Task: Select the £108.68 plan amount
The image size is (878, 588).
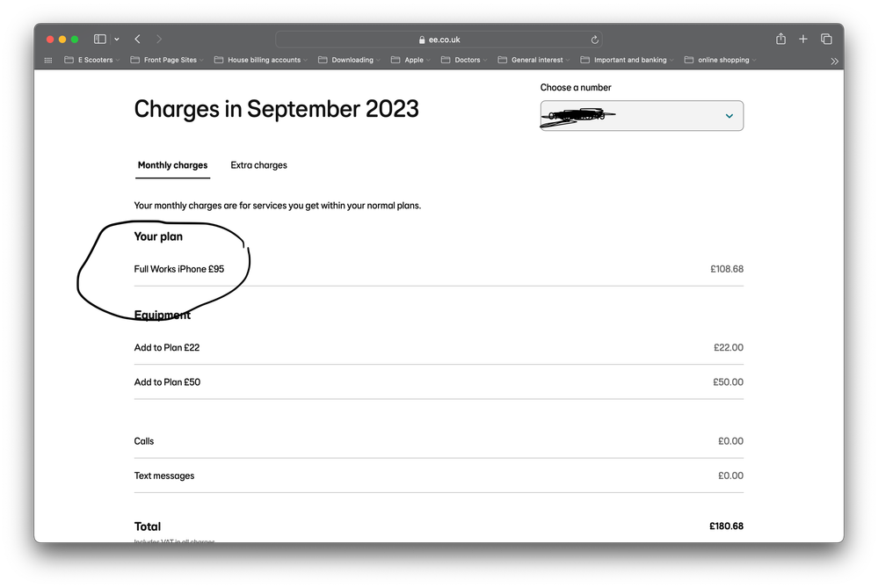Action: pyautogui.click(x=727, y=269)
